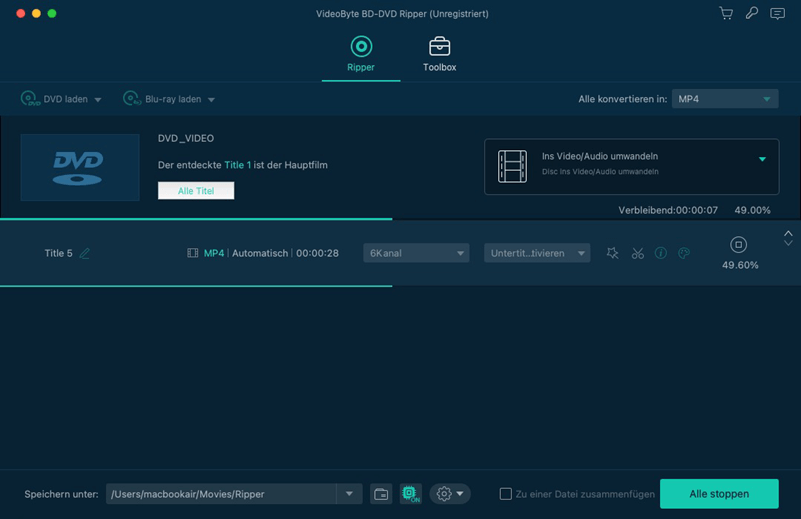
Task: Expand Ins Video/Audio umwandeln mode dropdown
Action: [762, 159]
